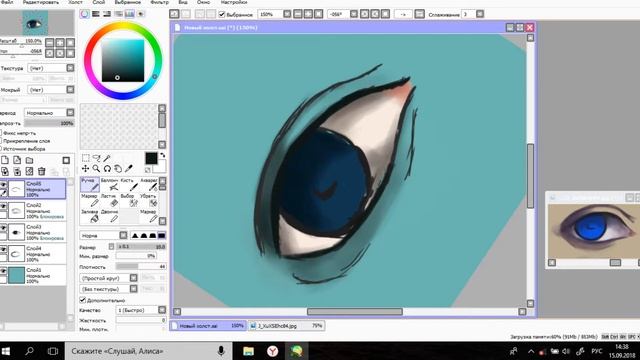Switch to Новый холст.sai document tab

point(208,326)
